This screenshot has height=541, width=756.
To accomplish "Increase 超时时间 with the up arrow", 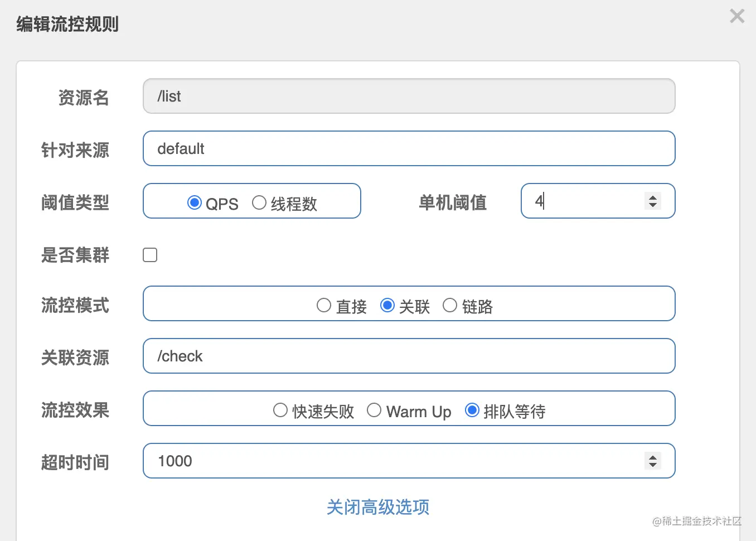I will [653, 457].
